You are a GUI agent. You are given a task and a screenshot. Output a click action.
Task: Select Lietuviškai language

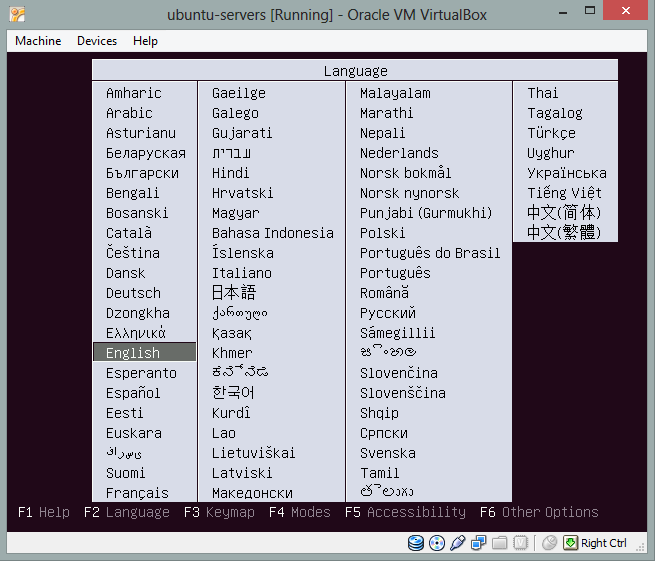point(253,453)
